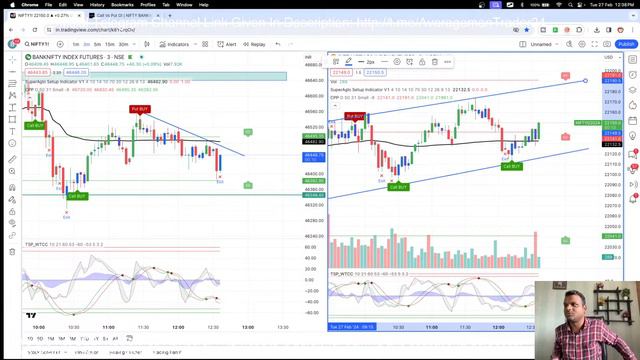The width and height of the screenshot is (640, 360).
Task: Remove drawings with the sidebar trash icon
Action: pos(12,252)
